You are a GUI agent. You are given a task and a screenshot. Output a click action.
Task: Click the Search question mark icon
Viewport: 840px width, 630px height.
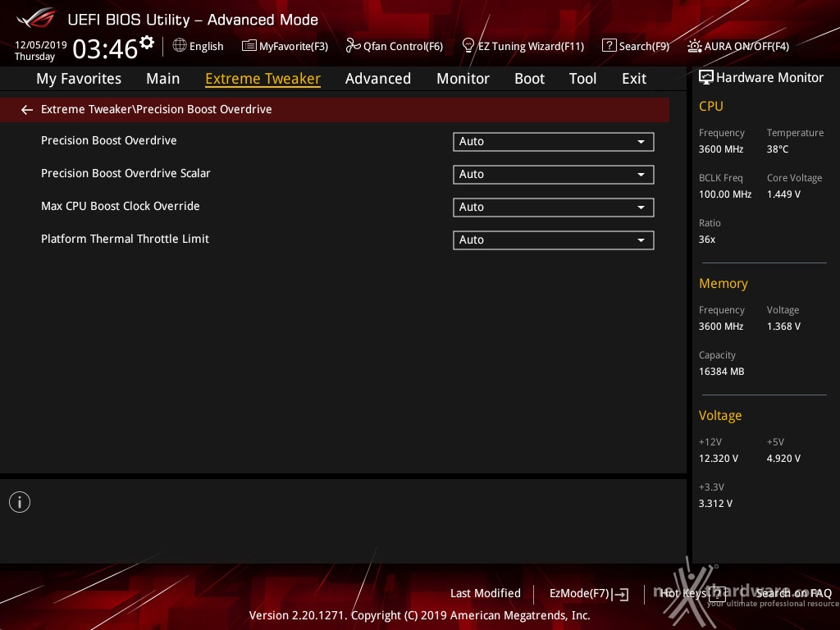pyautogui.click(x=609, y=45)
